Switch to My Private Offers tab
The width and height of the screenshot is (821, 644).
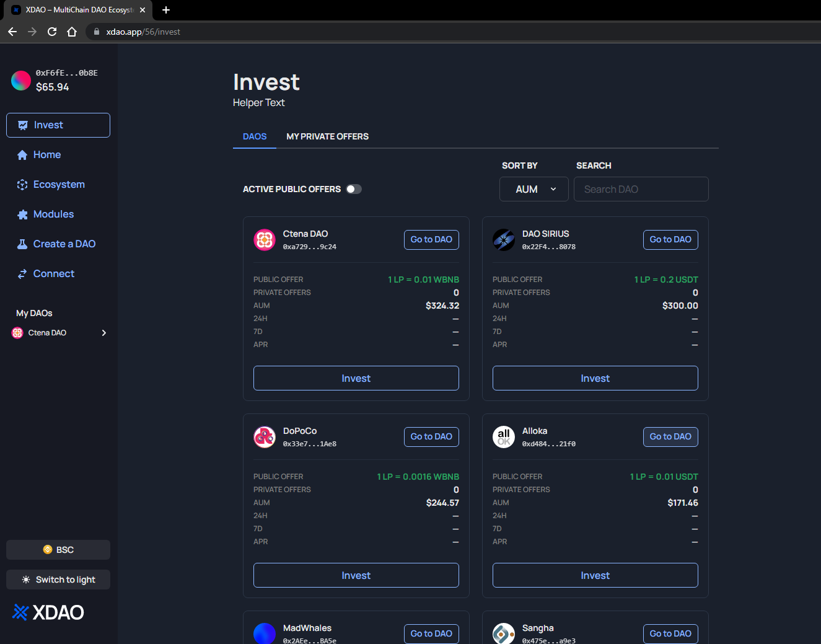(327, 136)
